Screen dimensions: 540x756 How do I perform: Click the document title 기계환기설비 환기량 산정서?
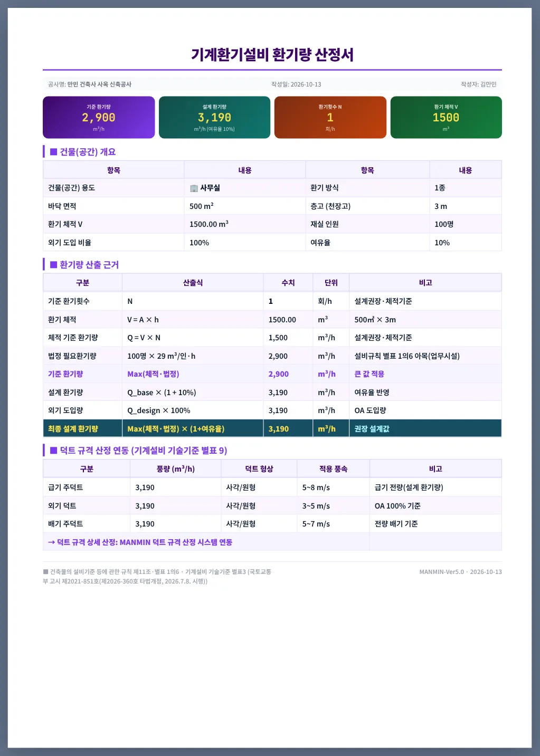[x=272, y=54]
